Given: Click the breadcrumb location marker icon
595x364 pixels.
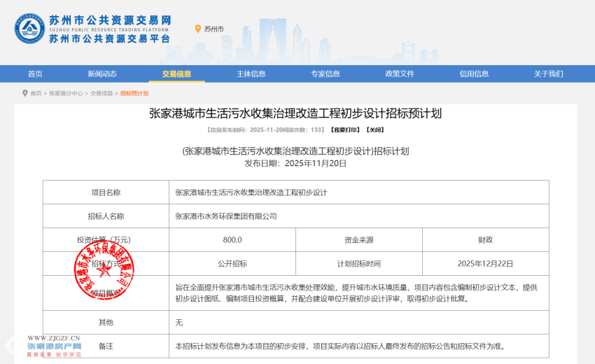Looking at the screenshot, I should click(25, 93).
